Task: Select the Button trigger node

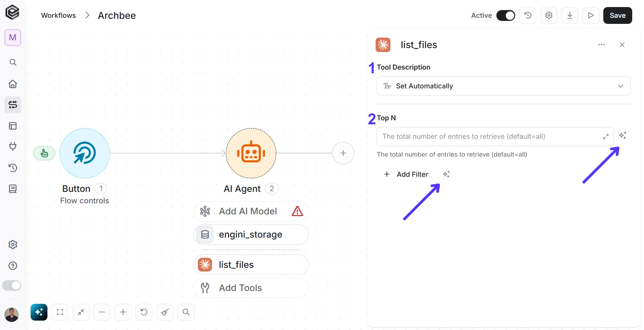Action: pos(85,153)
